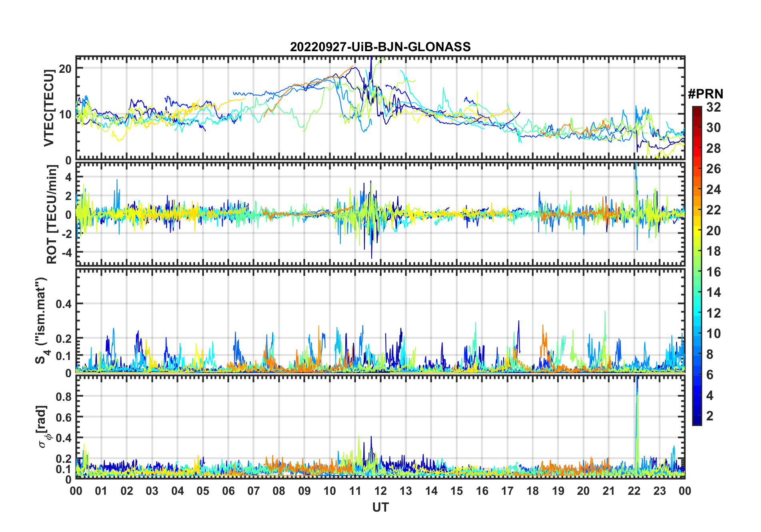The height and width of the screenshot is (532, 761).
Task: Click the ROT [TECU/min] axis label
Action: pyautogui.click(x=52, y=214)
